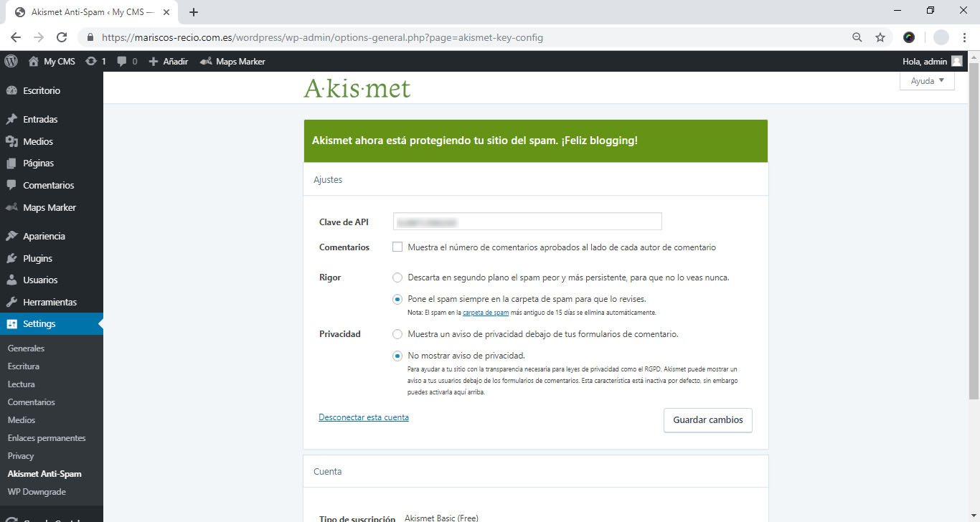Enable showing approved comment count checkbox

click(x=397, y=247)
